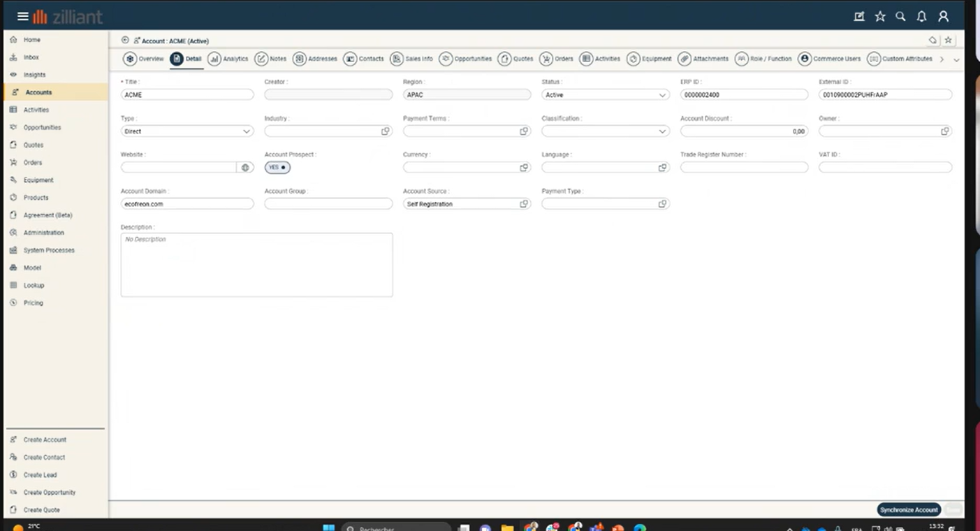
Task: Expand the Classification dropdown
Action: click(662, 131)
